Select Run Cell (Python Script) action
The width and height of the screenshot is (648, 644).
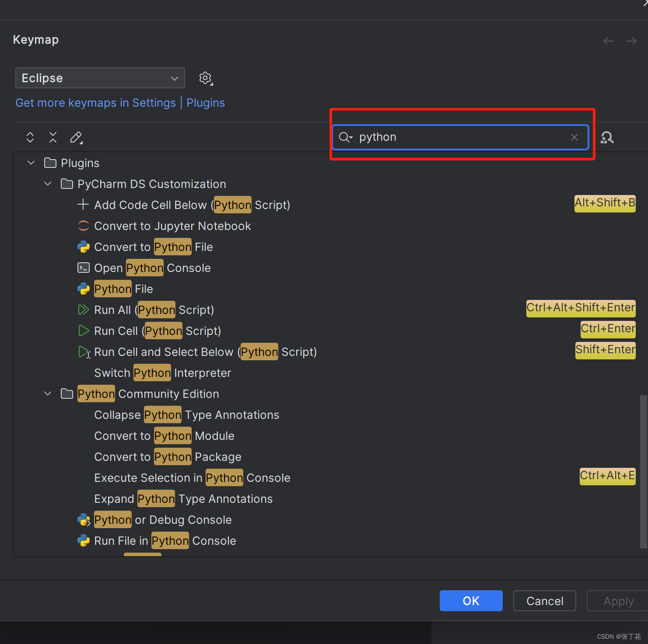(158, 331)
